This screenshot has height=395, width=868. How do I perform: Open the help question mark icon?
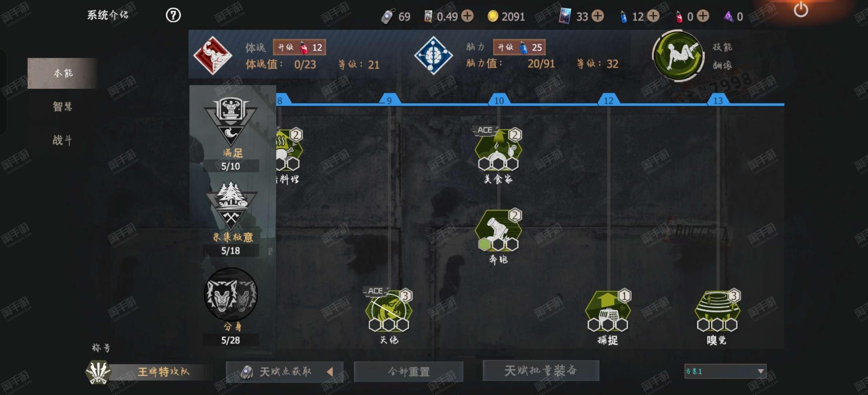pos(173,15)
